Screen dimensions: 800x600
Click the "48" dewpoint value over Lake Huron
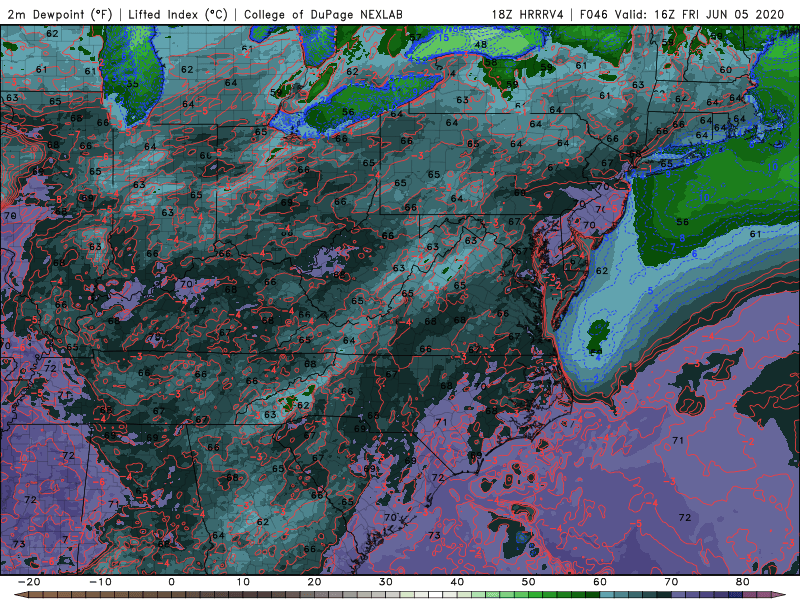[480, 45]
